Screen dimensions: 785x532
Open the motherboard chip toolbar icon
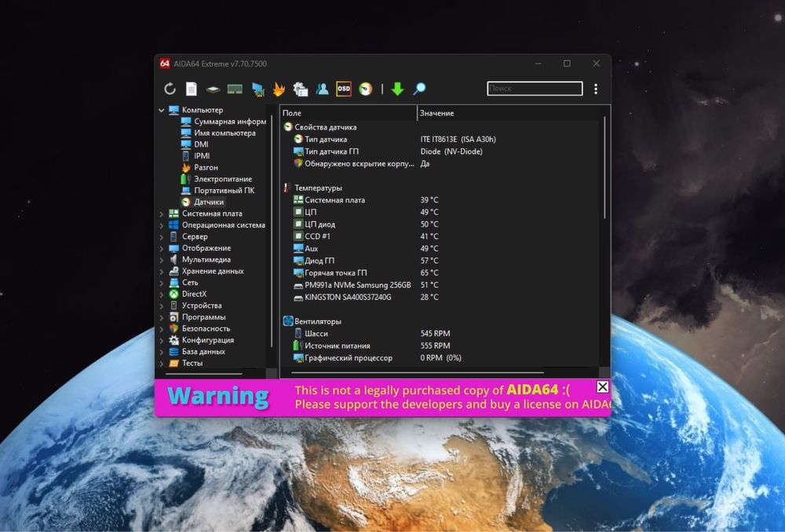click(213, 89)
